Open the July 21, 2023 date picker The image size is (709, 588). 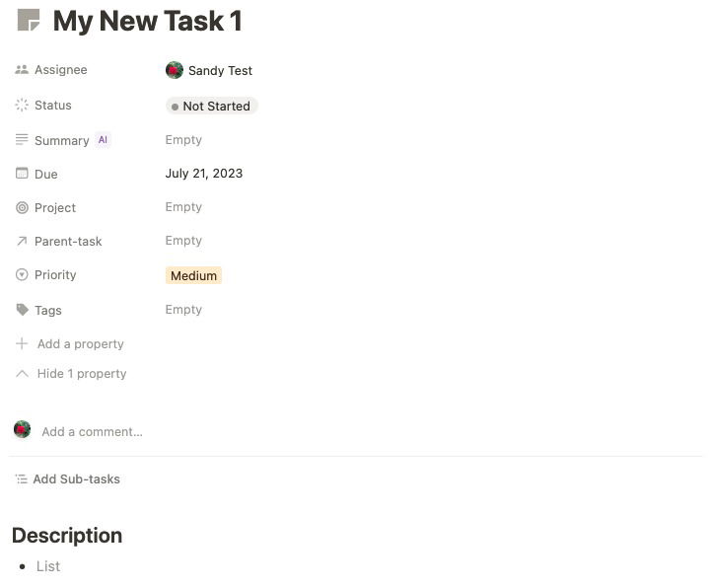(204, 174)
